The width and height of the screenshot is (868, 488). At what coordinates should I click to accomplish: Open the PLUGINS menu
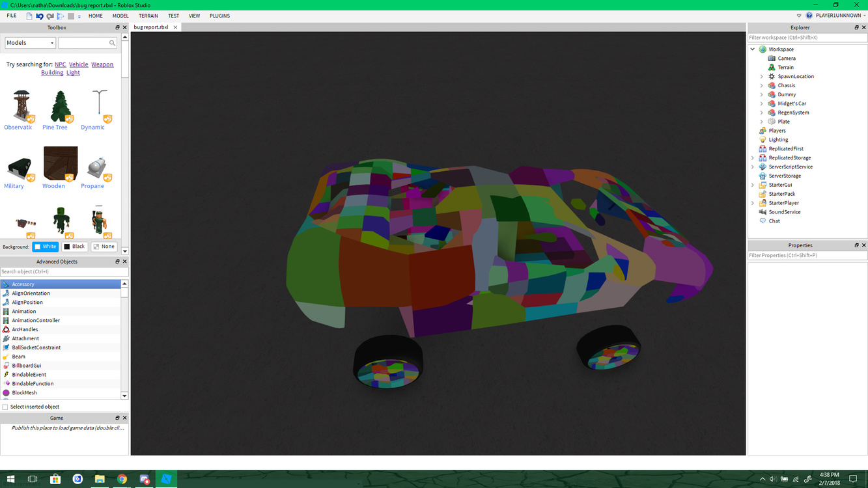tap(219, 16)
